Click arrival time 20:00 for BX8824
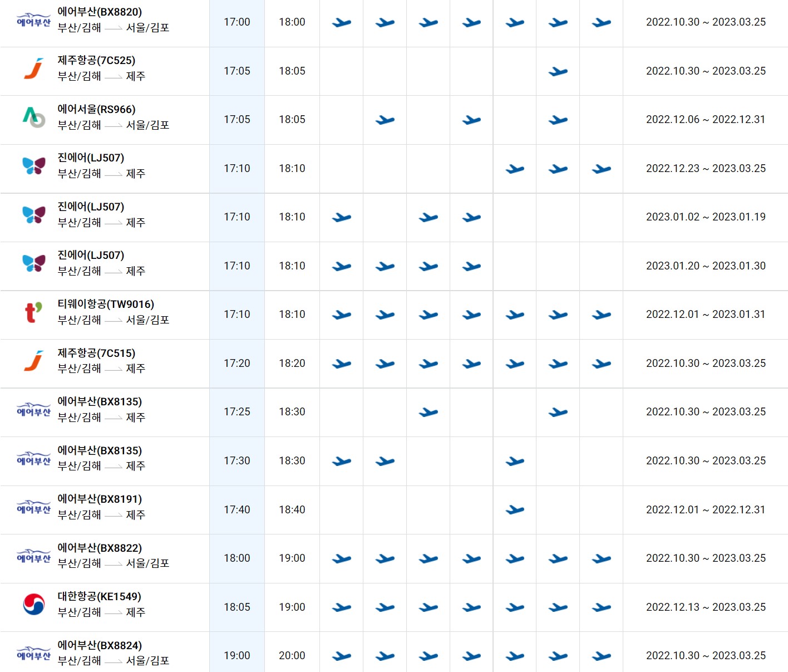 point(292,655)
